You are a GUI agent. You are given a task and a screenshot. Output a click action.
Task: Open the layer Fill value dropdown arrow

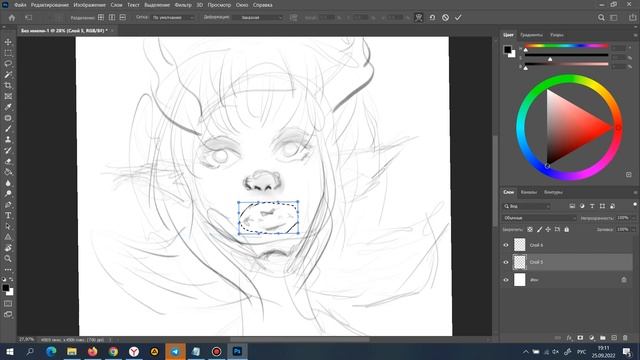pyautogui.click(x=633, y=229)
